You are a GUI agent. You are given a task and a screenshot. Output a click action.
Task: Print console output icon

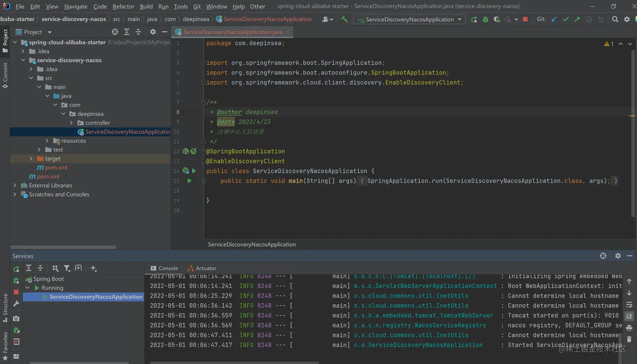[629, 328]
